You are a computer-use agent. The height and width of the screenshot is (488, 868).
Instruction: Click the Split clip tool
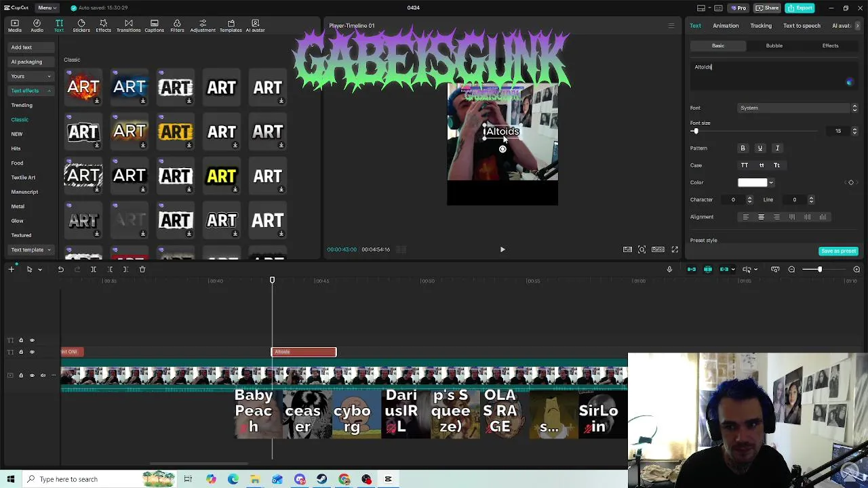click(93, 269)
